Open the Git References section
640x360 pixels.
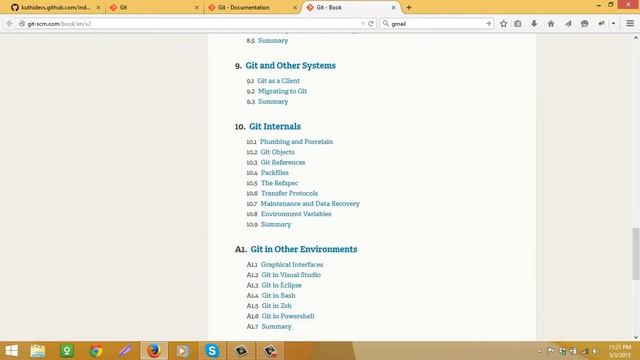[283, 162]
